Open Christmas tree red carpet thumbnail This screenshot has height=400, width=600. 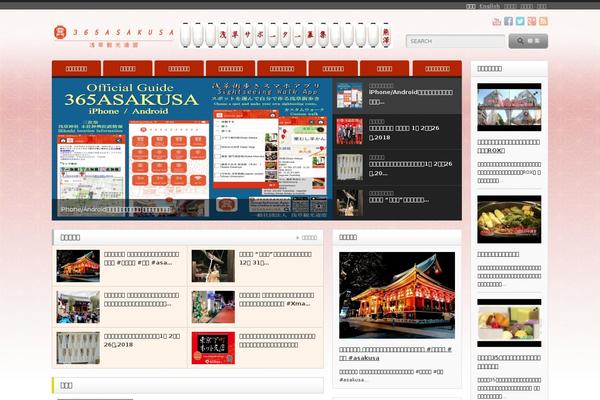click(213, 307)
